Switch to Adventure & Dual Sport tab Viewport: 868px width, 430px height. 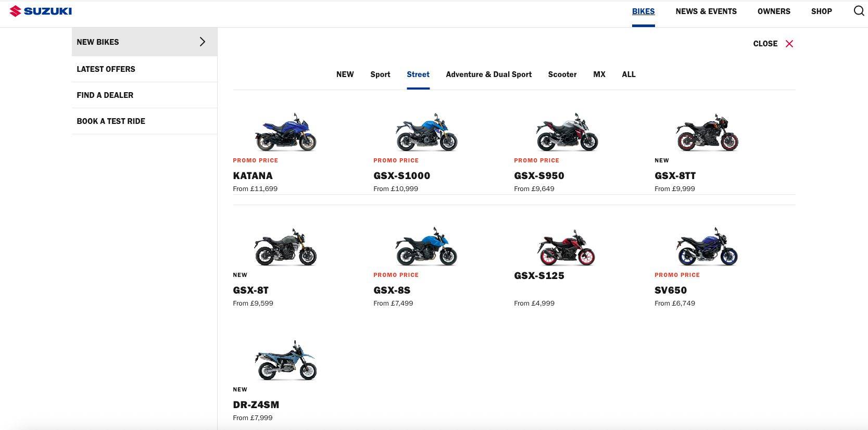click(488, 74)
